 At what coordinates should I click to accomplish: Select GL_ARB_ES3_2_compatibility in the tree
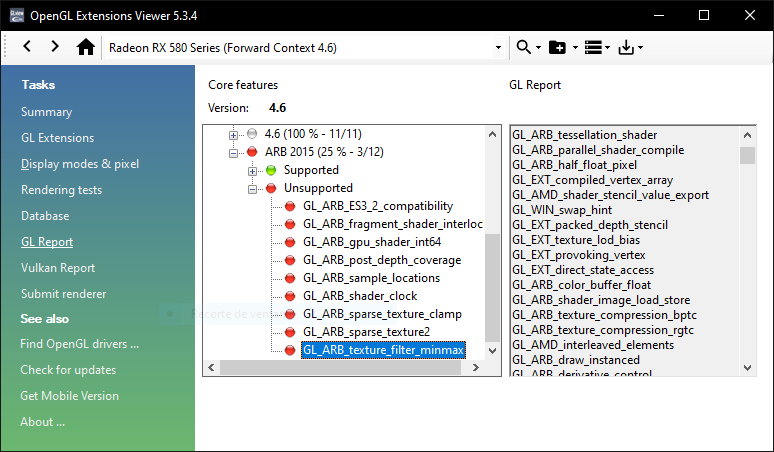click(x=378, y=206)
